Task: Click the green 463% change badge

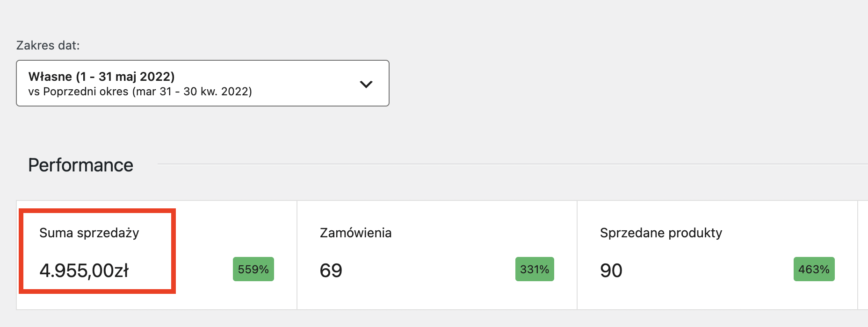Action: point(814,269)
